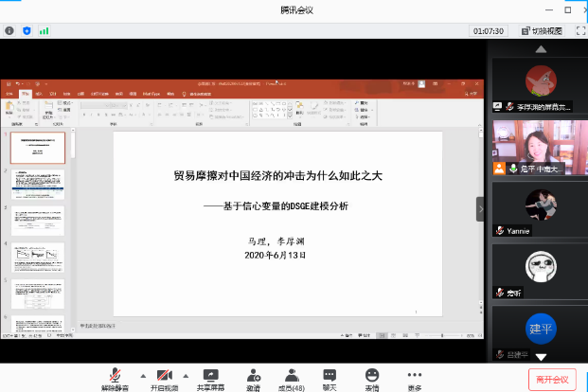Click the blue security shield icon

pos(27,30)
